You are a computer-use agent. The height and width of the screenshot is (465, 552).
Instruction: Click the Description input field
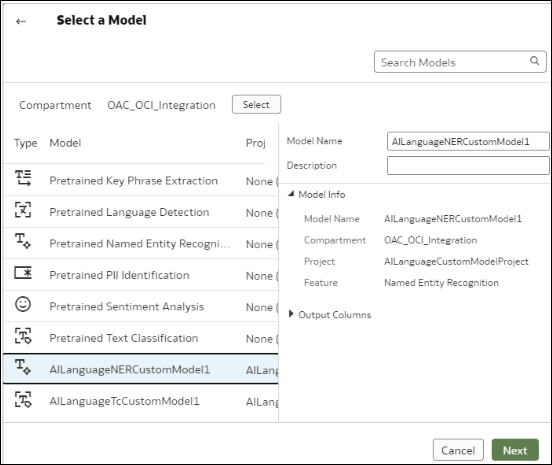tap(468, 165)
